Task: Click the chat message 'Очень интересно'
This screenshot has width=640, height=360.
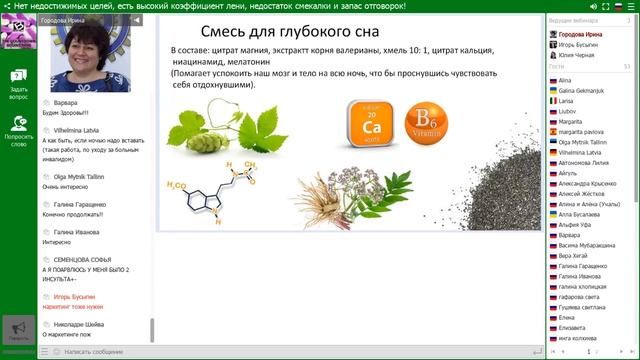Action: point(65,187)
